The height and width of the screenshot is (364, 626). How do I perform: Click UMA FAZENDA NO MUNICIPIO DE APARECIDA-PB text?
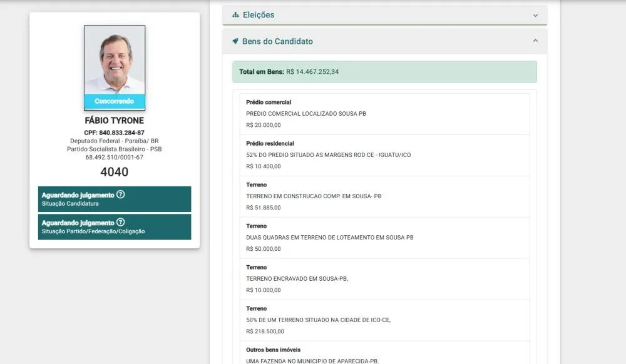tap(312, 361)
